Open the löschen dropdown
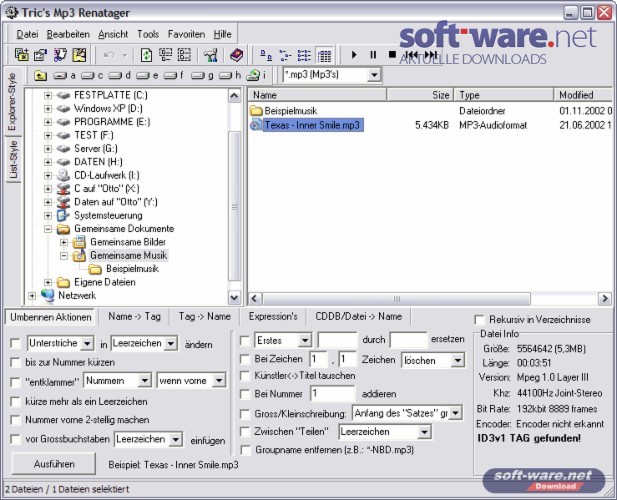 [458, 360]
